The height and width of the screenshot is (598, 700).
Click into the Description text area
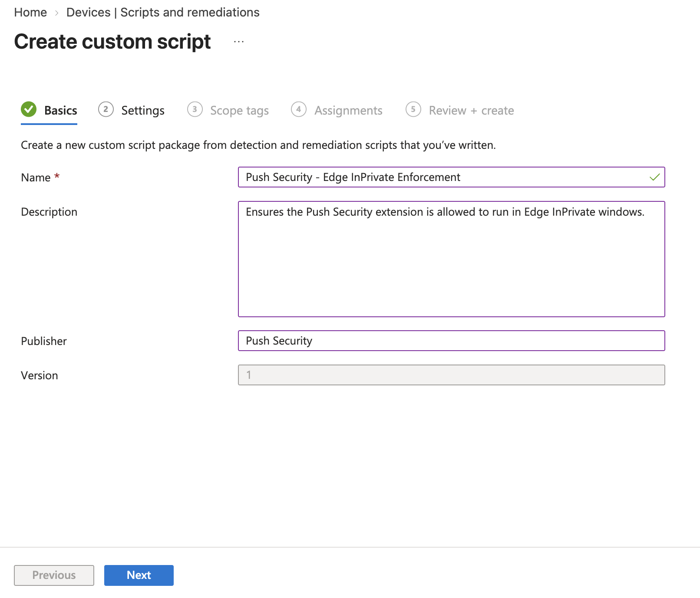pos(452,259)
